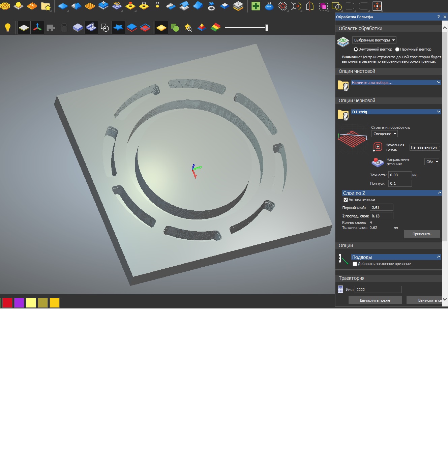
Task: Click the white slider in the view toolbar
Action: (x=246, y=28)
